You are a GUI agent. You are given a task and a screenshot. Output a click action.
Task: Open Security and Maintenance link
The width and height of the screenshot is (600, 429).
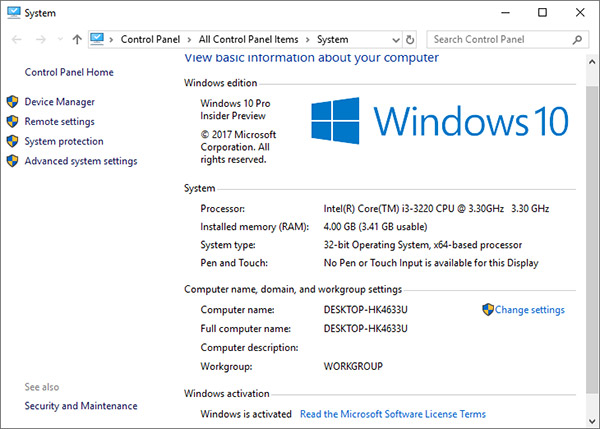pos(81,406)
